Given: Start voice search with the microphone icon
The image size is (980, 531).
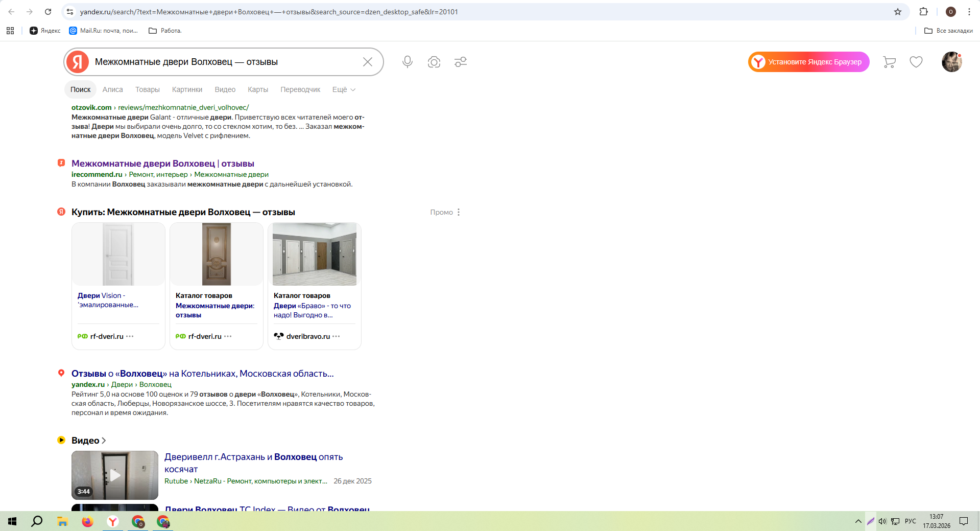Looking at the screenshot, I should click(408, 62).
